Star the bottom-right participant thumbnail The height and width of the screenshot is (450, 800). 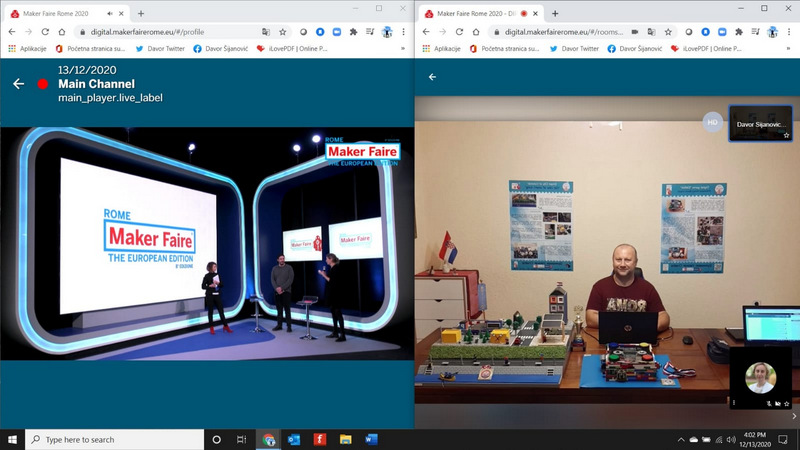coord(787,402)
